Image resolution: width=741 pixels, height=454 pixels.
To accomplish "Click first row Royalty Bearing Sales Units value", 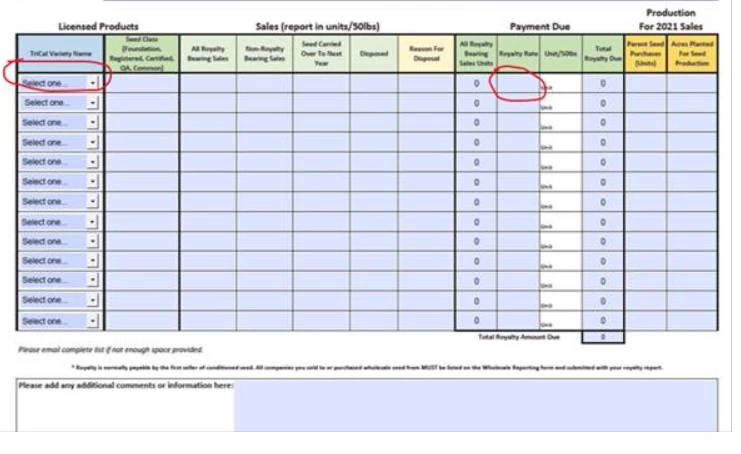I will (476, 83).
